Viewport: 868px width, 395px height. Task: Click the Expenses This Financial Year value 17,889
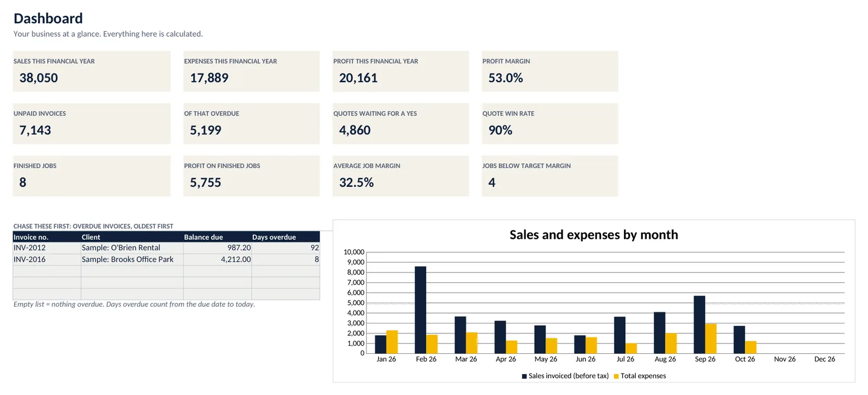[209, 78]
